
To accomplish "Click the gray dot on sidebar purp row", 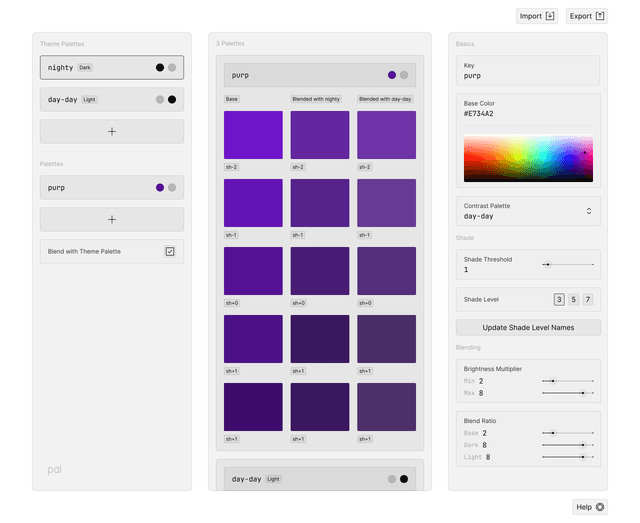I will point(172,187).
